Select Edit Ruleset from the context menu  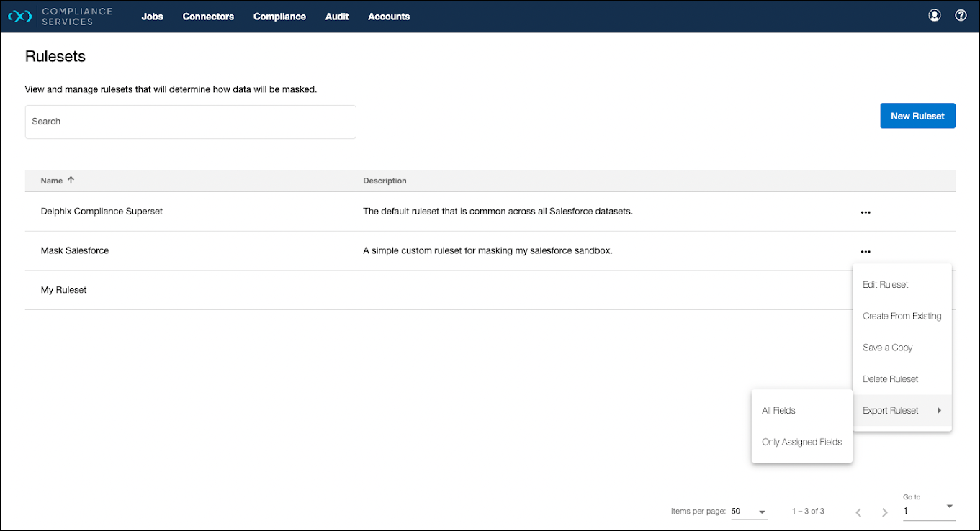(886, 285)
